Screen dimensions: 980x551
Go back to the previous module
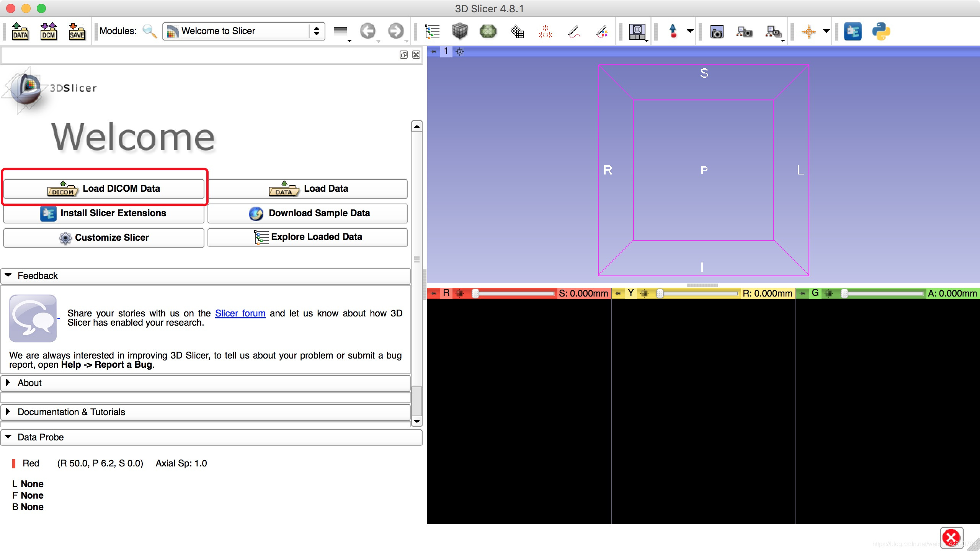[368, 31]
